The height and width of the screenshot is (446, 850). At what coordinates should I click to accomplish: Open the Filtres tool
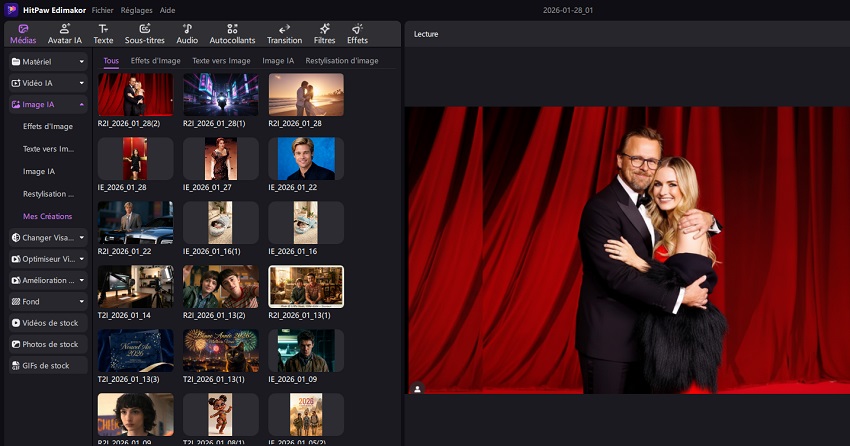[x=324, y=34]
